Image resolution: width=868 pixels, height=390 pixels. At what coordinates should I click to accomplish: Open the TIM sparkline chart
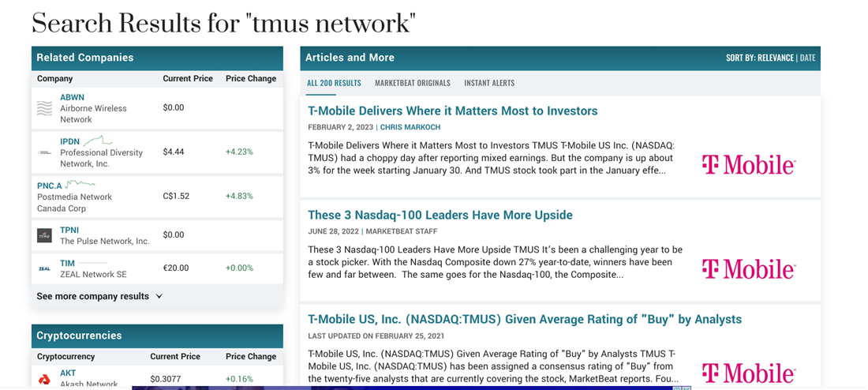(92, 263)
